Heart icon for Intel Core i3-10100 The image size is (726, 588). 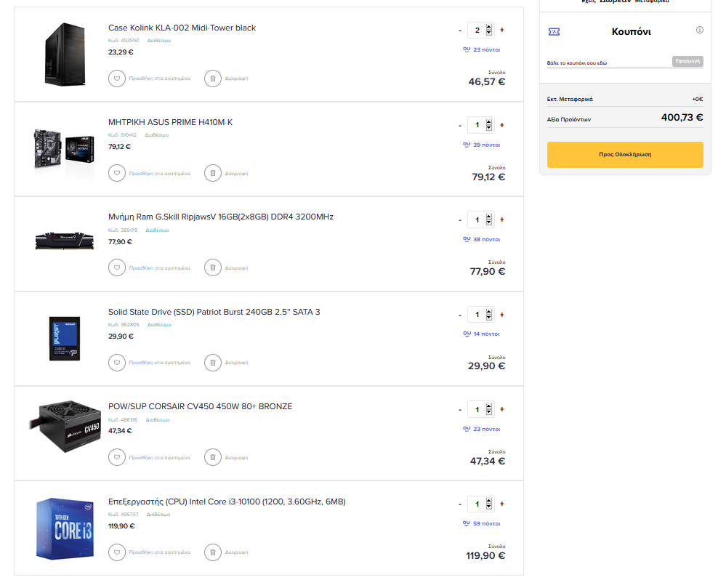pos(117,552)
